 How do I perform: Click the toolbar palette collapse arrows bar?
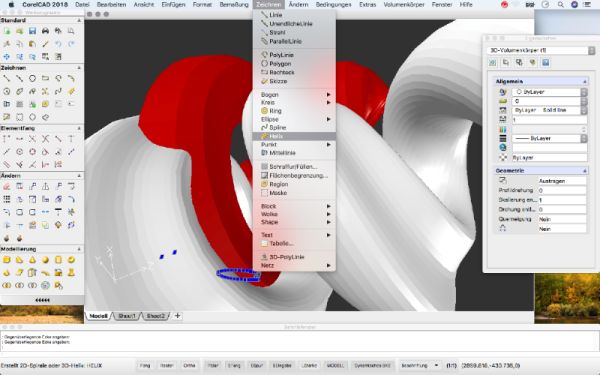pyautogui.click(x=42, y=300)
